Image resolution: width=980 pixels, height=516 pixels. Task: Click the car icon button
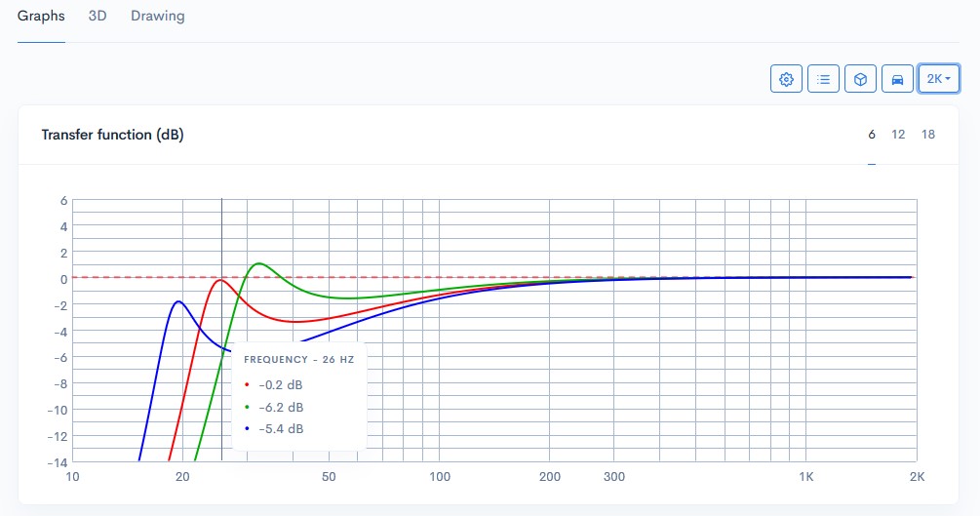pyautogui.click(x=897, y=79)
